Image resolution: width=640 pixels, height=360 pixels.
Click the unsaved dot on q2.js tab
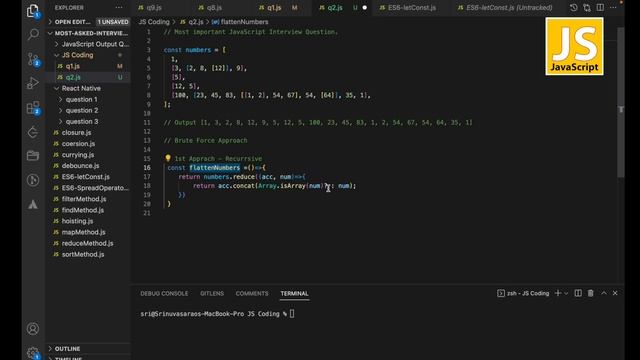pos(364,8)
